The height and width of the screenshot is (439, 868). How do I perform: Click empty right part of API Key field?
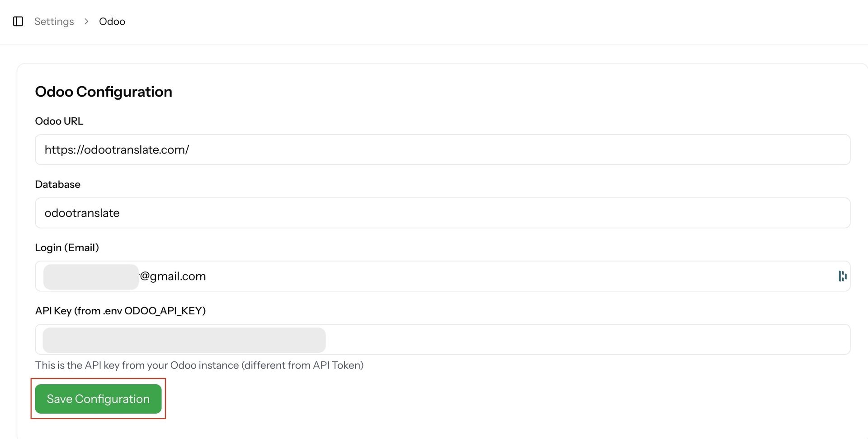[x=588, y=339]
